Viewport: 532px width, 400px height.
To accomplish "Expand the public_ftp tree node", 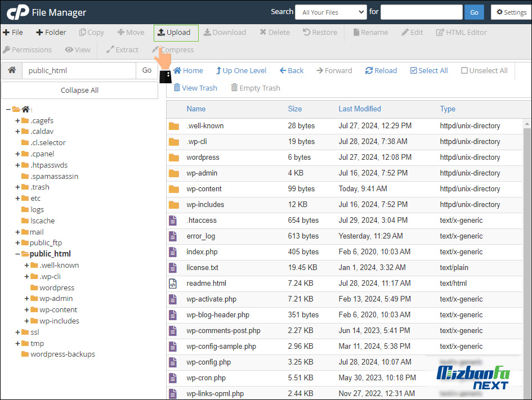I will click(17, 242).
